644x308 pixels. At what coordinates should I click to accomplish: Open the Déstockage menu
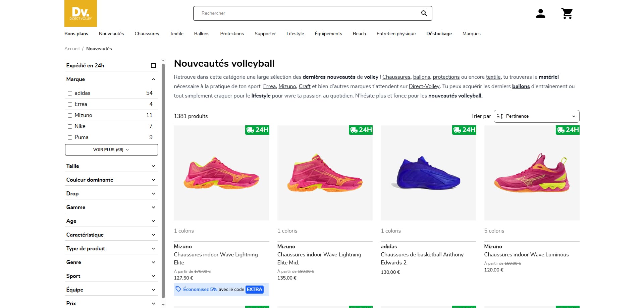[439, 34]
